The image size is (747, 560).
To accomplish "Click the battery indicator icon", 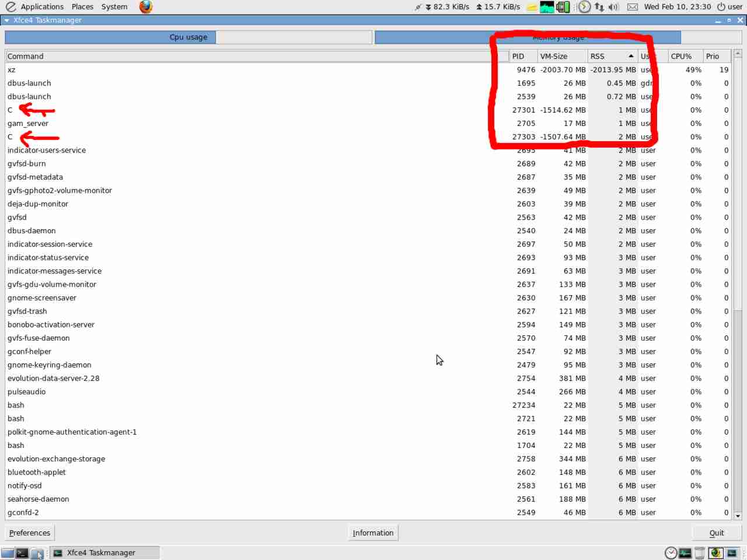I will tap(563, 7).
